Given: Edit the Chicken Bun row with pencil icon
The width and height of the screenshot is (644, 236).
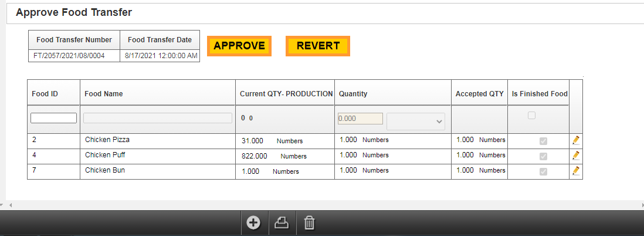Looking at the screenshot, I should click(575, 171).
